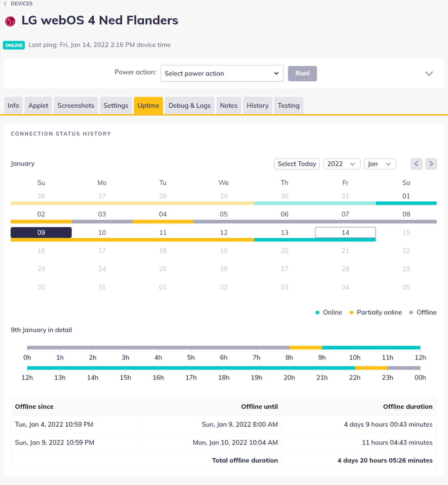
Task: Click the Offline legend dot
Action: (411, 313)
